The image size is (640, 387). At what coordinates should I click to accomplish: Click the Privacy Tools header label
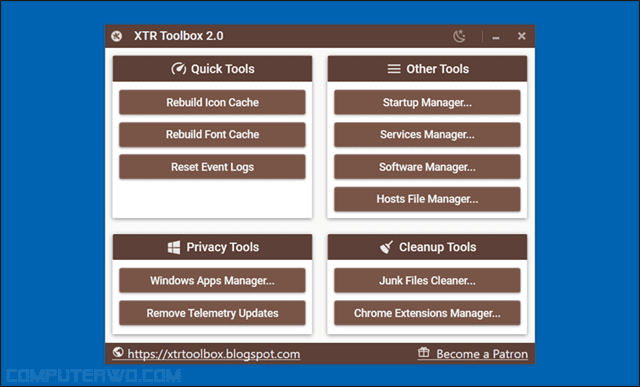point(223,247)
